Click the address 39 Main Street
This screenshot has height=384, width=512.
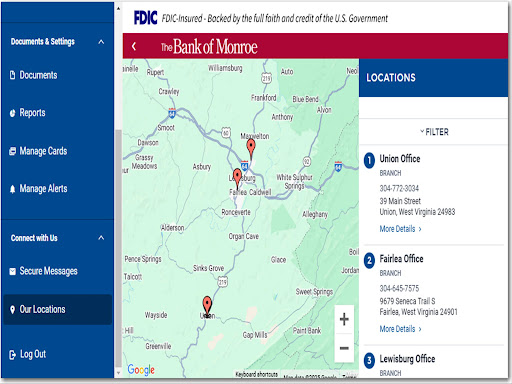(400, 201)
